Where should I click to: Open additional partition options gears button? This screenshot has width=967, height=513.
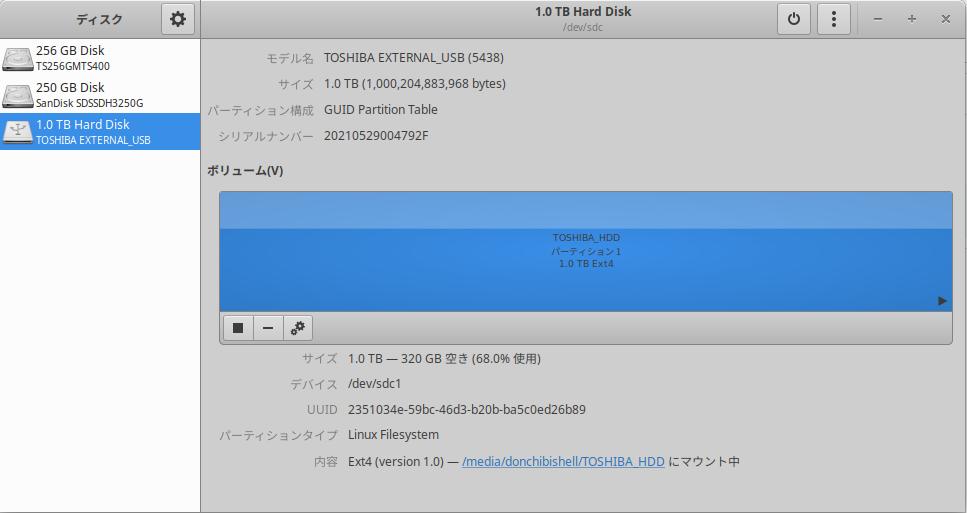coord(298,328)
